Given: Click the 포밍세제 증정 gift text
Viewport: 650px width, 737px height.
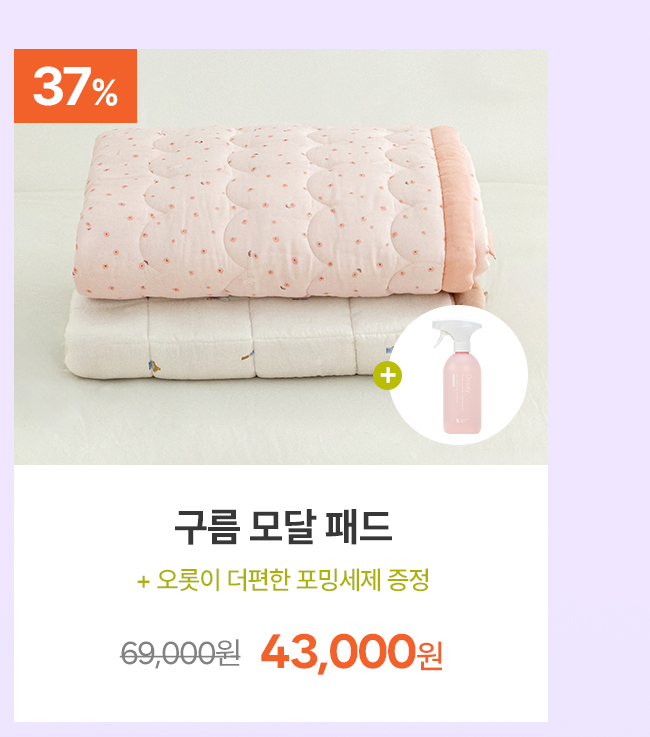Looking at the screenshot, I should (x=363, y=580).
